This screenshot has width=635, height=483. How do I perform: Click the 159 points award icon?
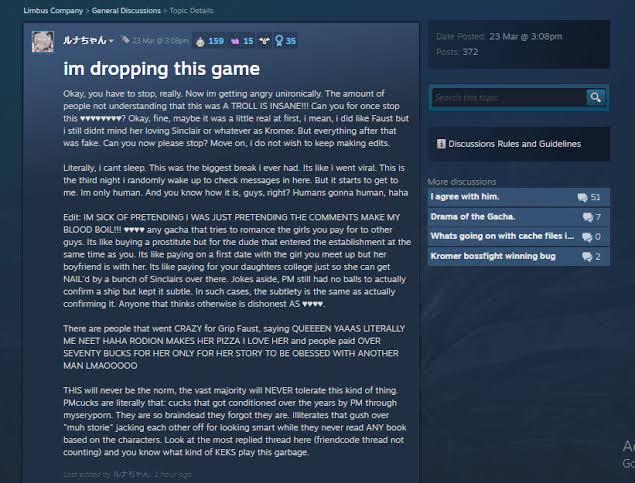tap(200, 41)
